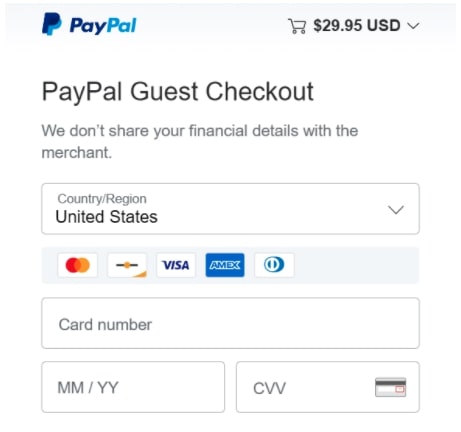461x432 pixels.
Task: Click the PayPal wordmark text in the header
Action: click(103, 26)
